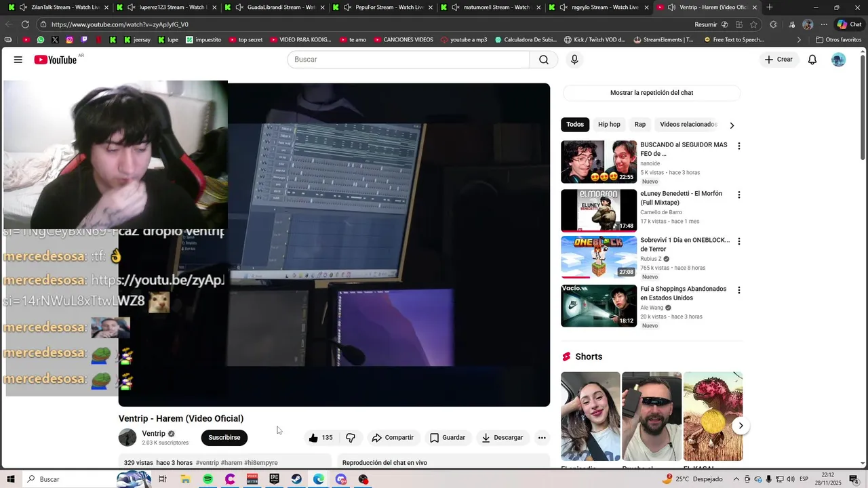Start voice search with the microphone
The image size is (868, 488).
tap(574, 60)
